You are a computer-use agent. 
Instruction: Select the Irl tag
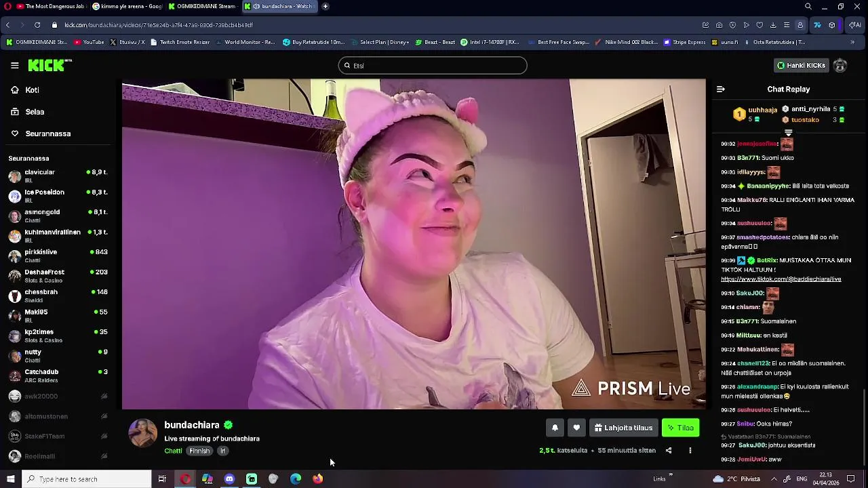click(x=222, y=451)
